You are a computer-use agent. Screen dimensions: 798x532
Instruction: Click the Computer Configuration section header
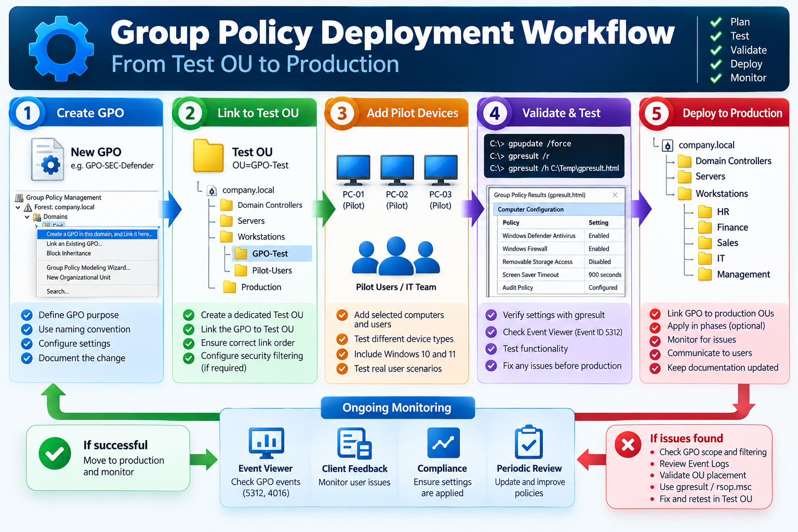(x=558, y=209)
